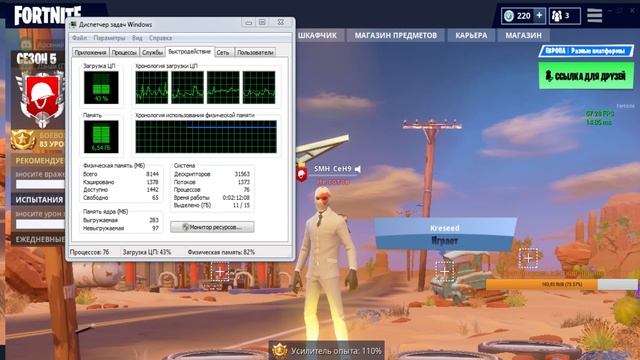Click the ИСПЫТАНИЯ section header
Image resolution: width=640 pixels, height=360 pixels.
(x=39, y=200)
